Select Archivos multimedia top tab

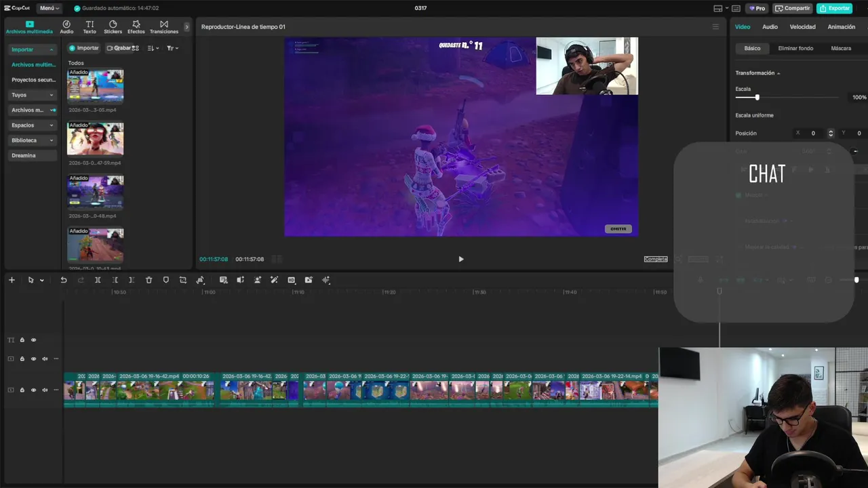[29, 27]
